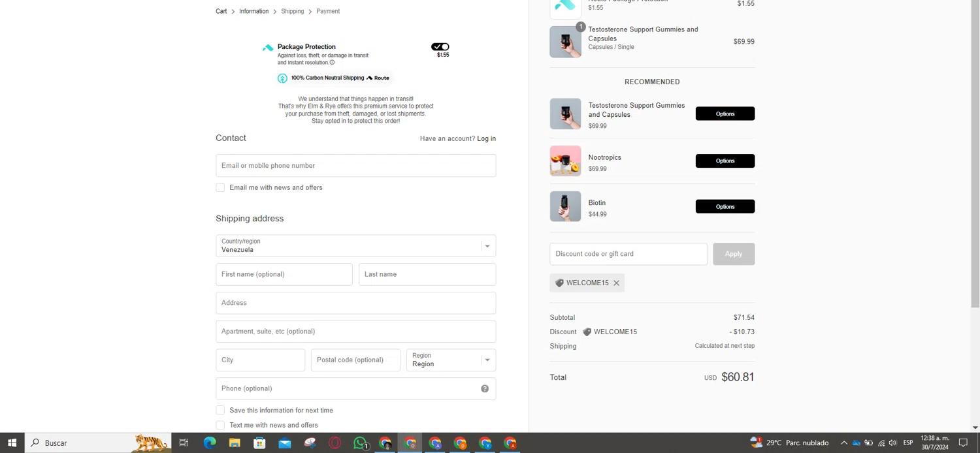Click battery status tray icon
This screenshot has height=453, width=980.
tap(868, 443)
